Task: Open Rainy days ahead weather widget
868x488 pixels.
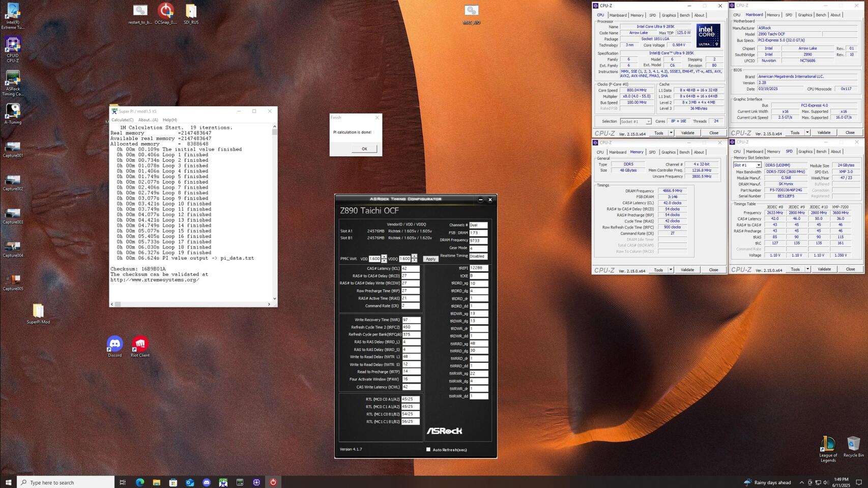Action: 767,482
